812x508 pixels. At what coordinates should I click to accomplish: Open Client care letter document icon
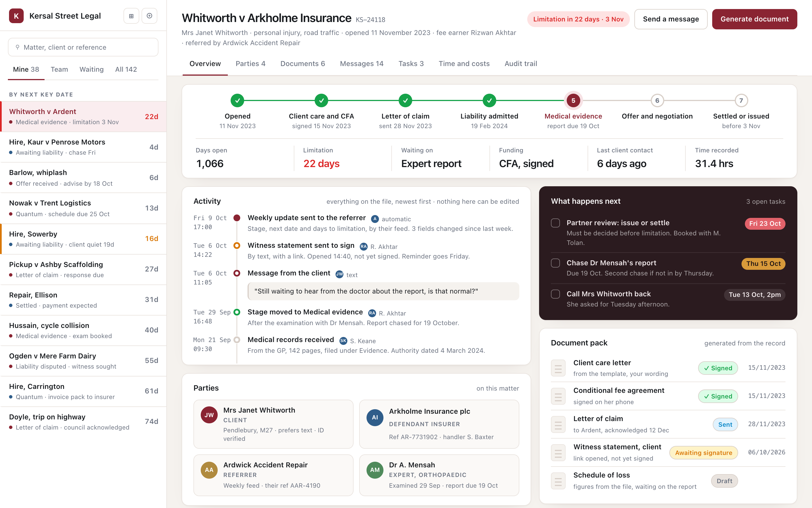pos(558,368)
